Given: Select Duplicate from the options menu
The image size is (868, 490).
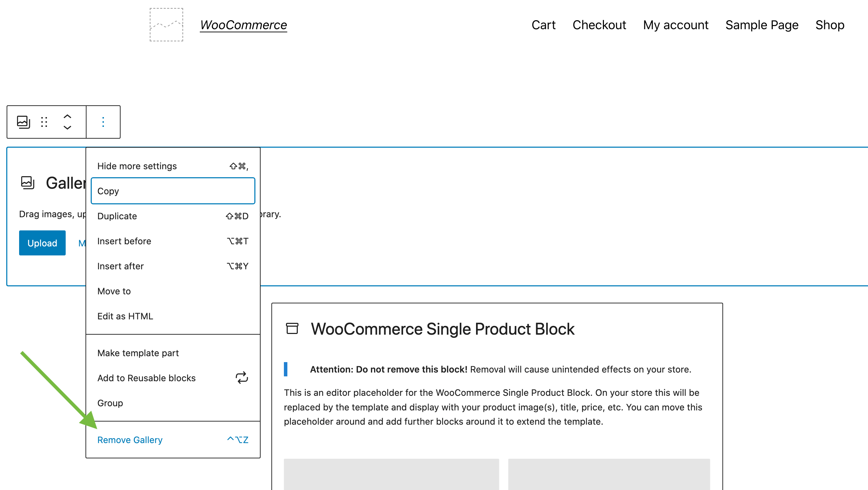Looking at the screenshot, I should [117, 216].
